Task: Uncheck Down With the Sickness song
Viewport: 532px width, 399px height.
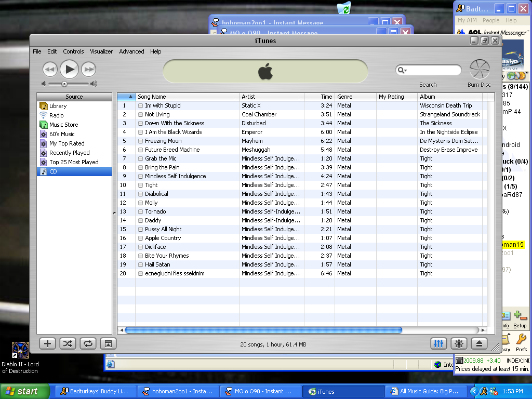Action: click(140, 124)
